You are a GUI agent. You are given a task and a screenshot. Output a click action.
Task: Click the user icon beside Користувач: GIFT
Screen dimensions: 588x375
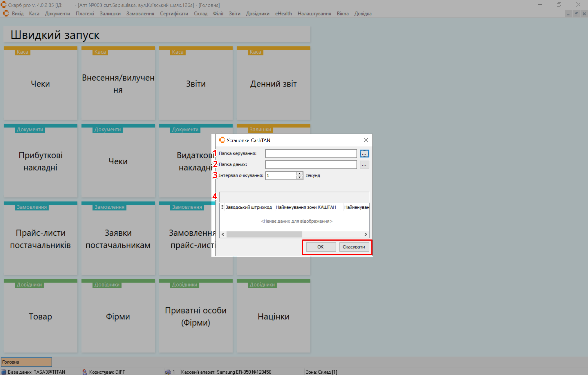[x=85, y=372]
